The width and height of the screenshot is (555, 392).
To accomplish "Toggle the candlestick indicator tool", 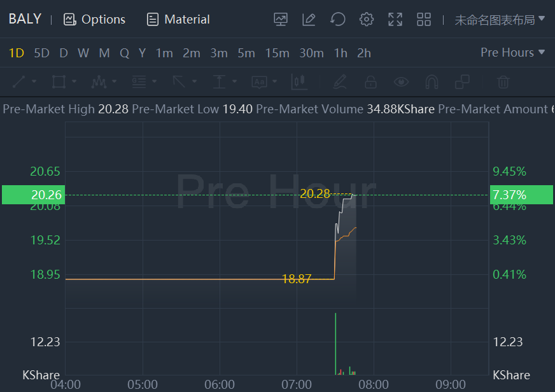I will click(299, 81).
